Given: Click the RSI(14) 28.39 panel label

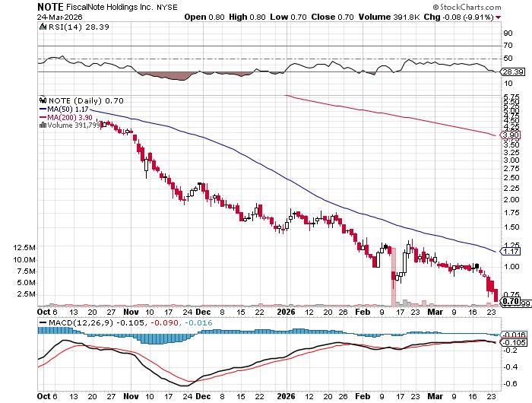Looking at the screenshot, I should point(79,27).
